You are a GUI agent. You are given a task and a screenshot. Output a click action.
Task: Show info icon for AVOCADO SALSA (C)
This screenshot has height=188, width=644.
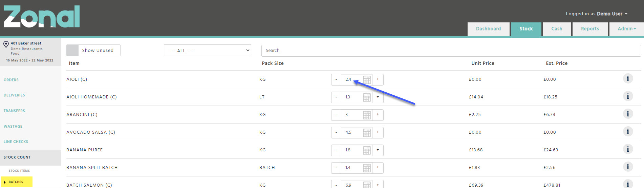628,132
